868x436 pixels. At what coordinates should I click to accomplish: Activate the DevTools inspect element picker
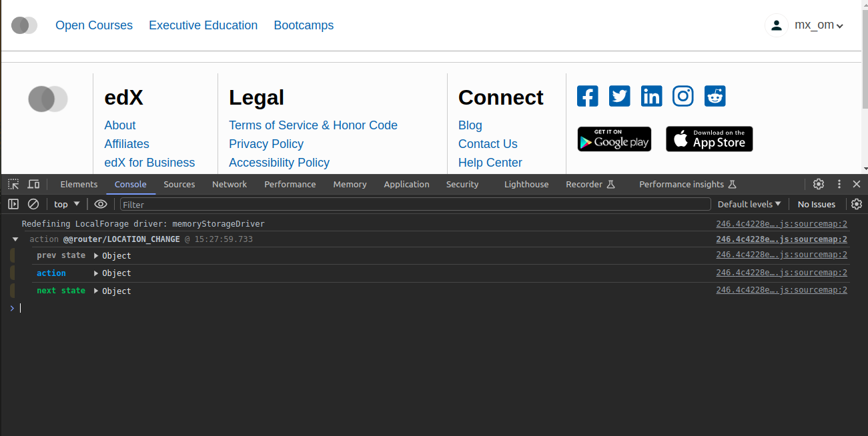click(14, 184)
